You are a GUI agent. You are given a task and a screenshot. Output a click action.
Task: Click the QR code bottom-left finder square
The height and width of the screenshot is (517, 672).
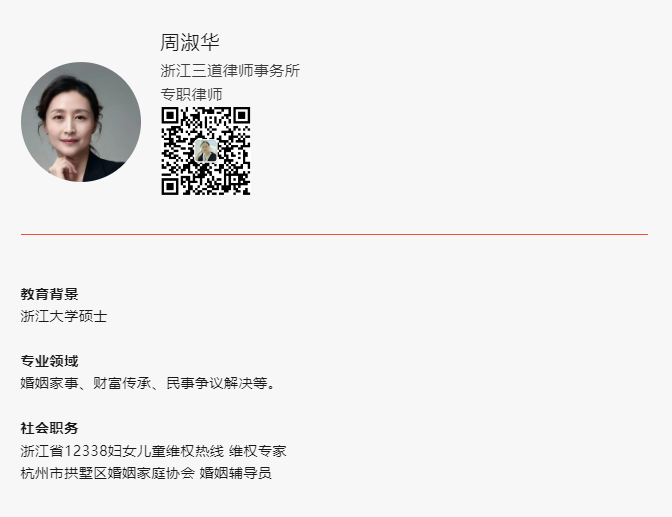(x=170, y=186)
